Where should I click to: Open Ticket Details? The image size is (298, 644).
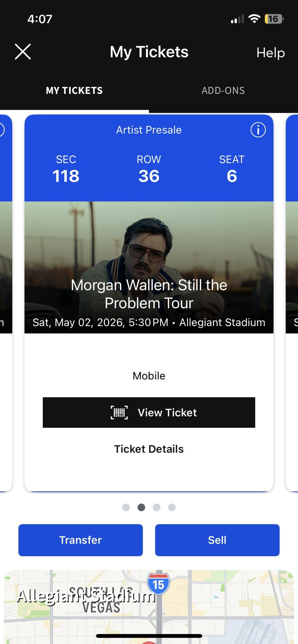pyautogui.click(x=149, y=449)
